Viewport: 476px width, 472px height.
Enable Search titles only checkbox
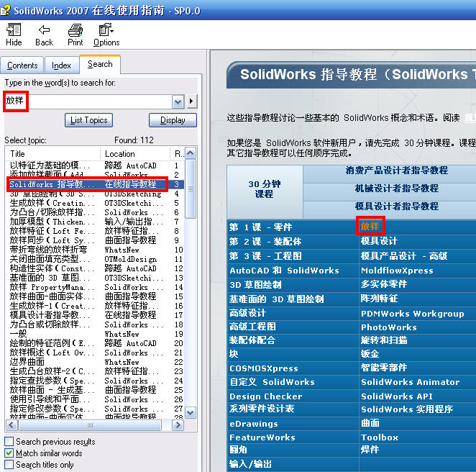pyautogui.click(x=9, y=464)
